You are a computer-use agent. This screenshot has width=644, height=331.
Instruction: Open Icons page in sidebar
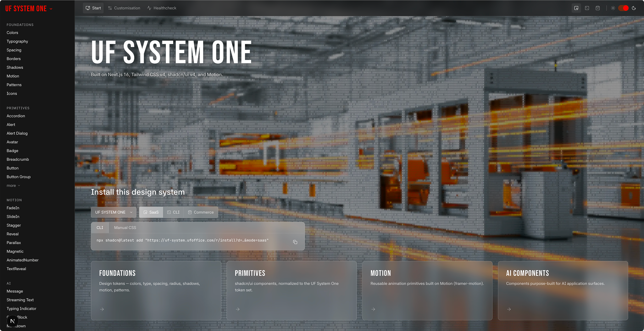[x=12, y=94]
